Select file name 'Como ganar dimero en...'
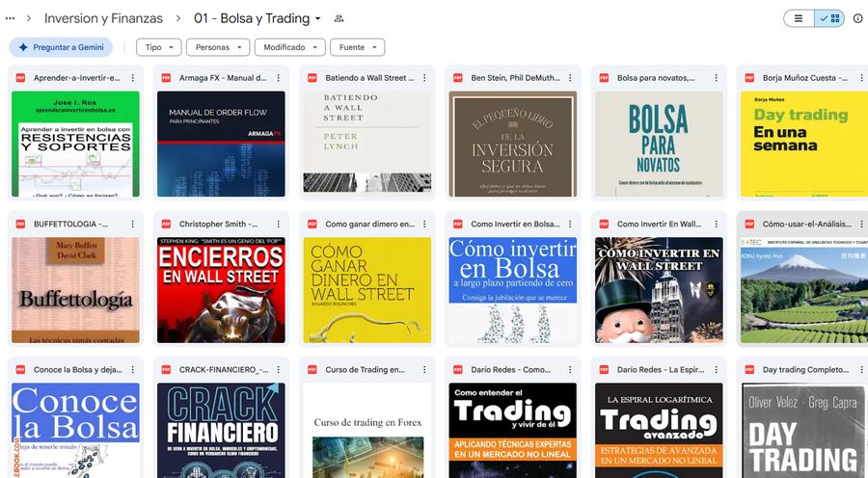Viewport: 868px width, 478px height. 369,224
